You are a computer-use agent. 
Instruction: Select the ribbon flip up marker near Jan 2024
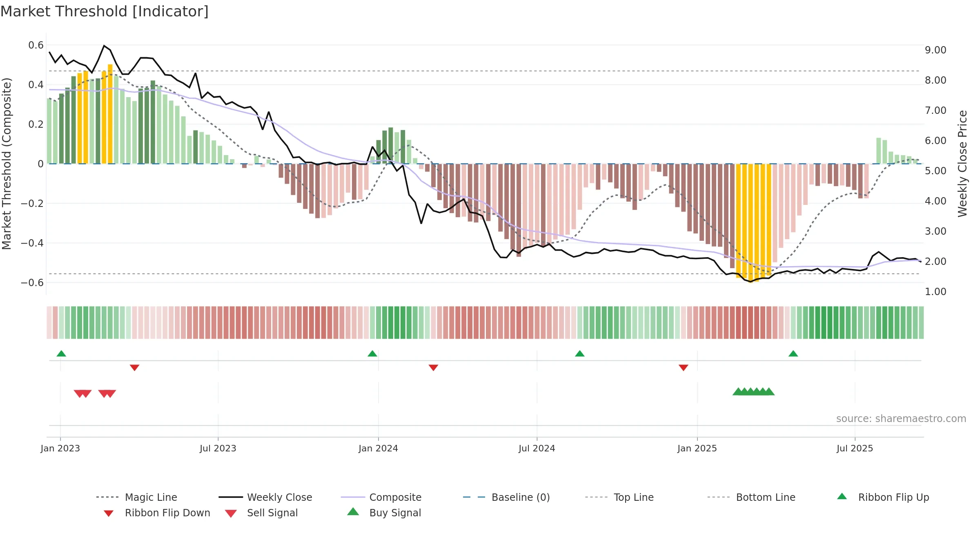coord(372,353)
